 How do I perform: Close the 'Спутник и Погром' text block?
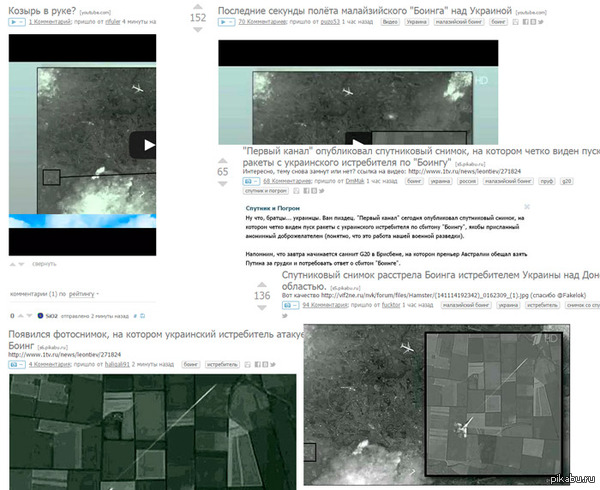coord(527,207)
